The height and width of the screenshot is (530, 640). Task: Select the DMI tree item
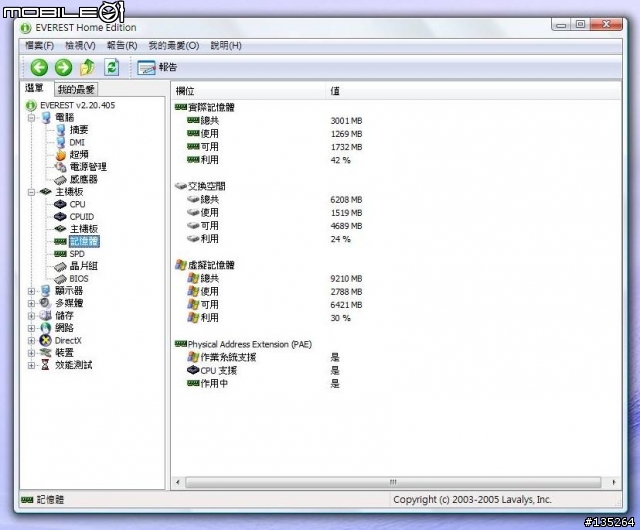pos(77,143)
